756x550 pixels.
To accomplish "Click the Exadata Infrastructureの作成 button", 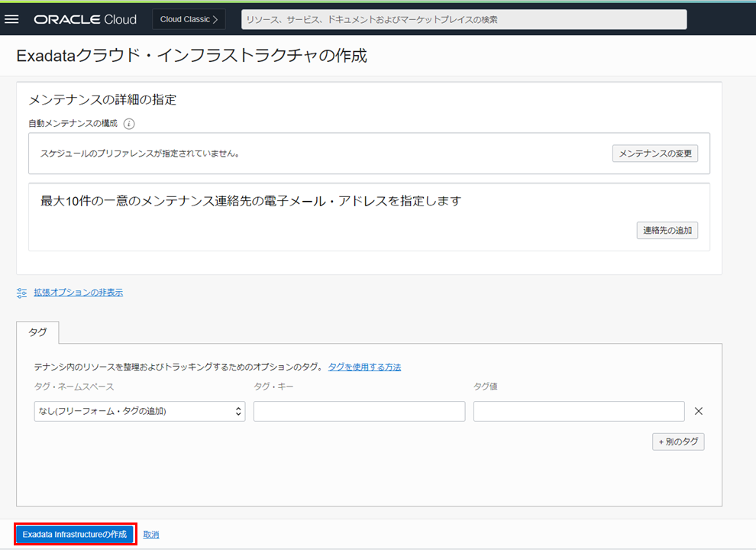I will coord(75,534).
